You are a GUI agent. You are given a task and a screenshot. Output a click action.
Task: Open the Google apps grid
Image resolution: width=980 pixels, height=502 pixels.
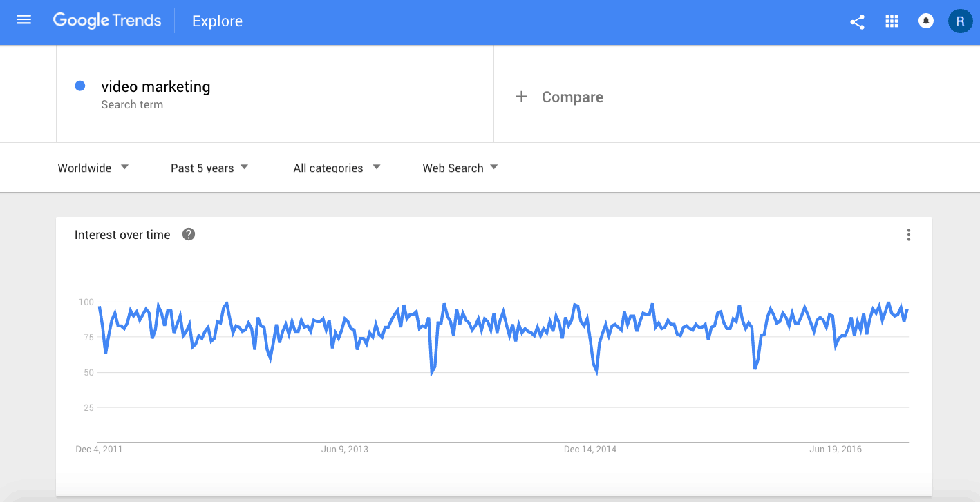pos(892,21)
